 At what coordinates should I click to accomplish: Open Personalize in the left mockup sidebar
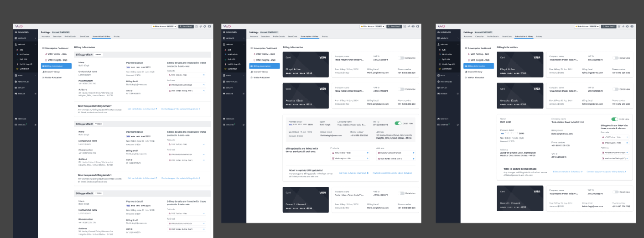[21, 82]
